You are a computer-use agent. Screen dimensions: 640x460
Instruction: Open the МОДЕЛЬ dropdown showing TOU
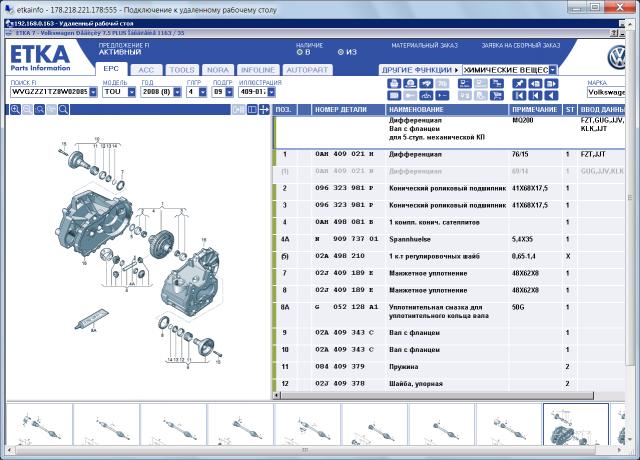point(131,92)
